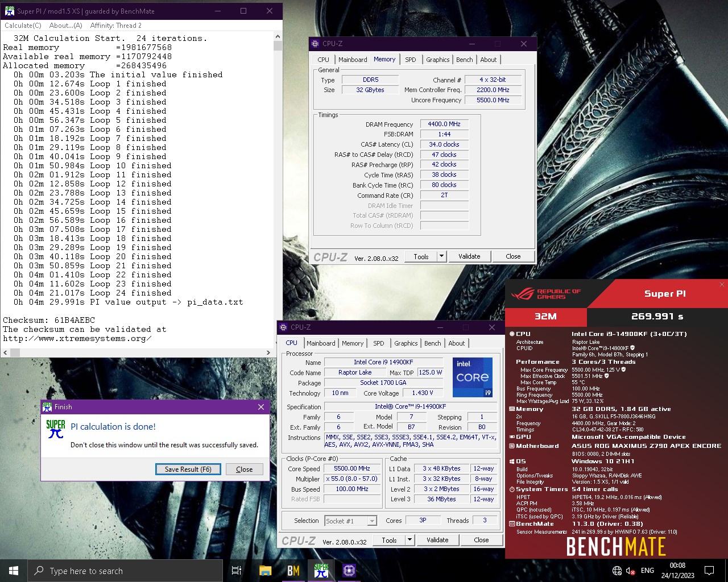Select Mainboard tab in CPU-Z Memory window
728x582 pixels.
point(353,60)
